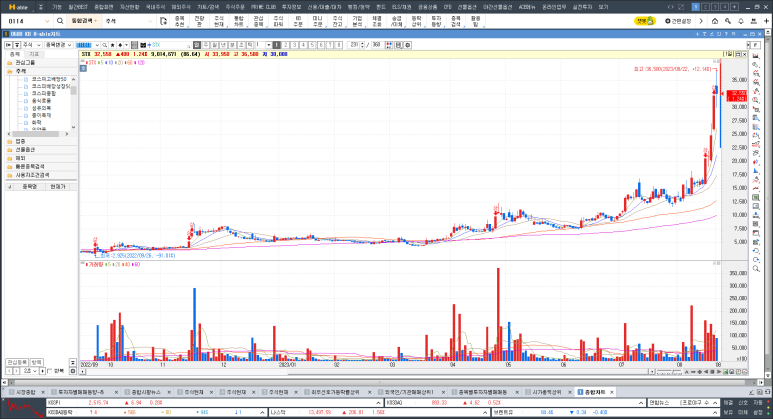Open the 주식 market type dropdown in chart toolbar
The width and height of the screenshot is (773, 419).
point(32,45)
